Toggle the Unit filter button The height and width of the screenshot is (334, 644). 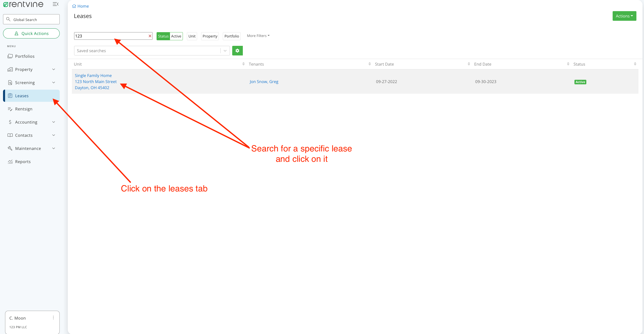192,36
